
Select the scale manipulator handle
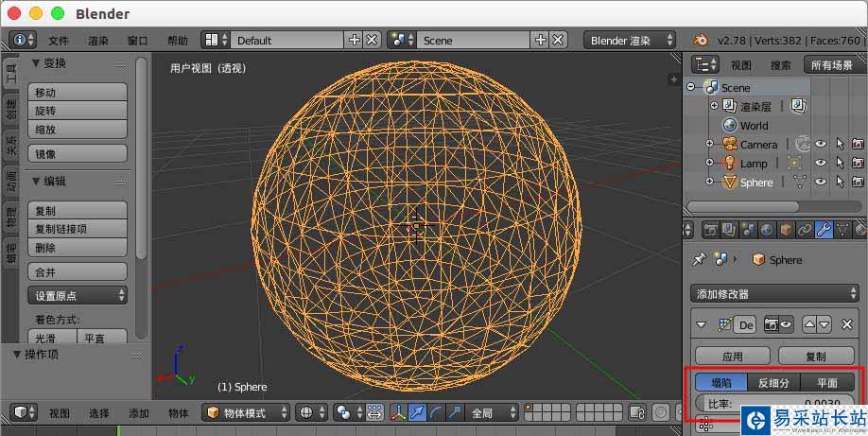coord(455,412)
